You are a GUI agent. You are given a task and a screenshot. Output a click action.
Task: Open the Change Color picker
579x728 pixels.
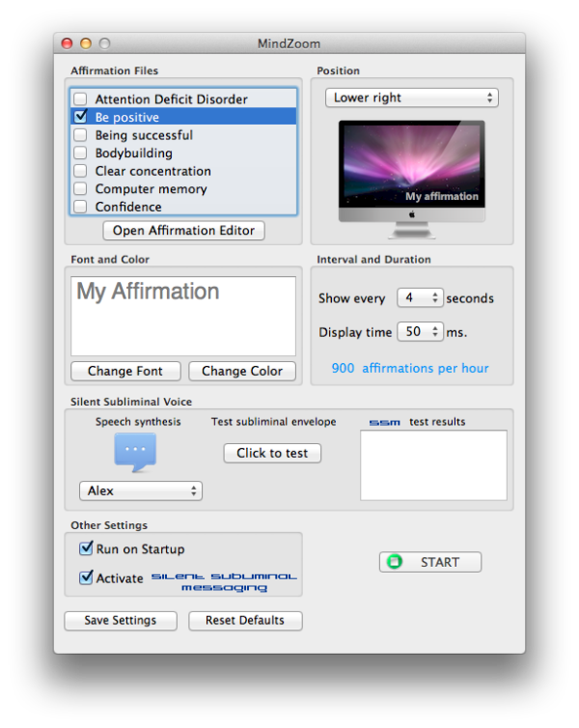click(x=242, y=371)
